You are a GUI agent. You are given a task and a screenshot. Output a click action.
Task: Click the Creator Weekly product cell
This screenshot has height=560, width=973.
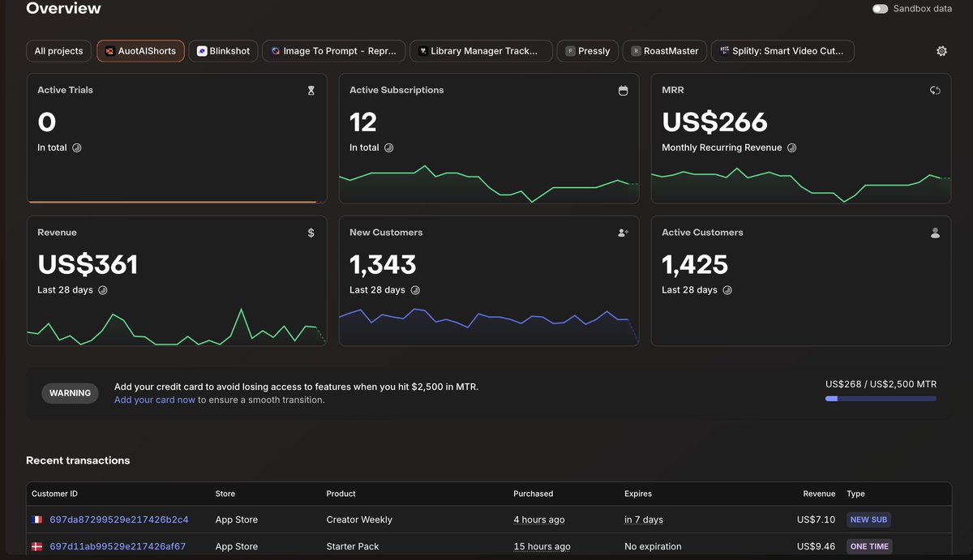point(359,520)
